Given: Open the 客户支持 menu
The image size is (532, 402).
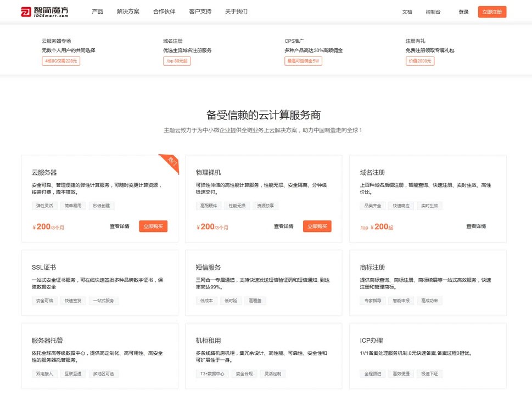Looking at the screenshot, I should point(200,12).
